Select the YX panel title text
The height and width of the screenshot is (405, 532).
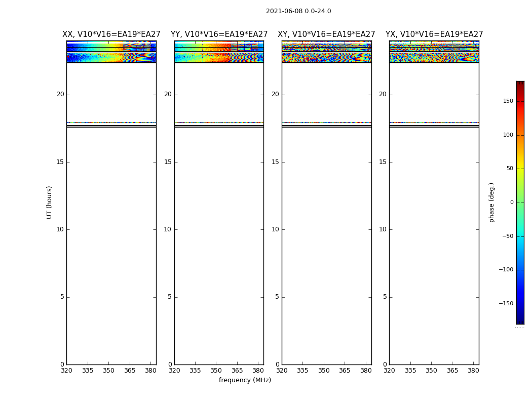[434, 34]
